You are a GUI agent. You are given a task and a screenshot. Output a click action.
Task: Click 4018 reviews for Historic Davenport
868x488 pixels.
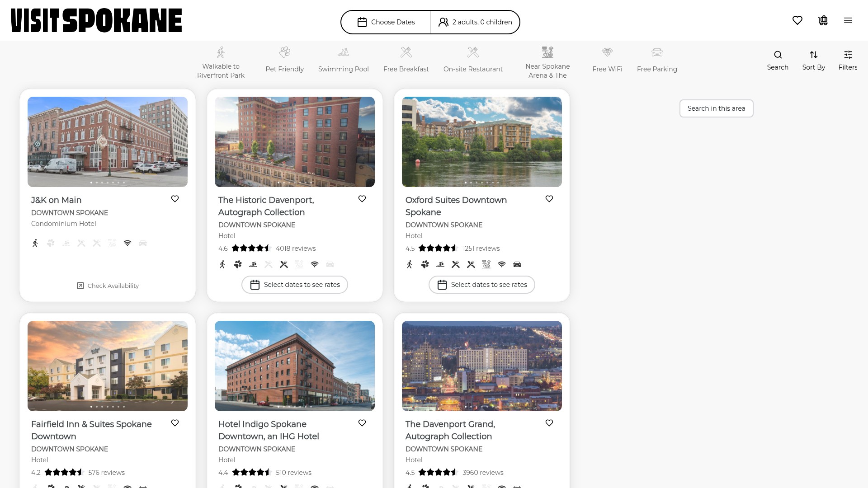[x=296, y=249]
